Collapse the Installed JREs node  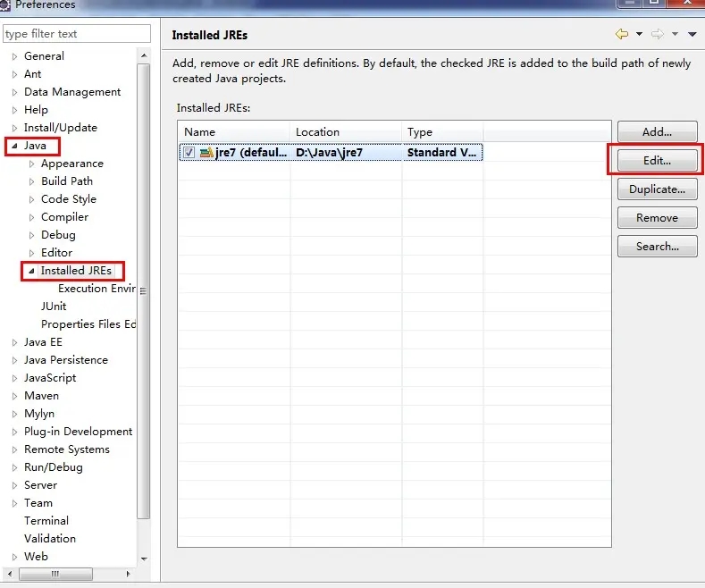[x=32, y=271]
